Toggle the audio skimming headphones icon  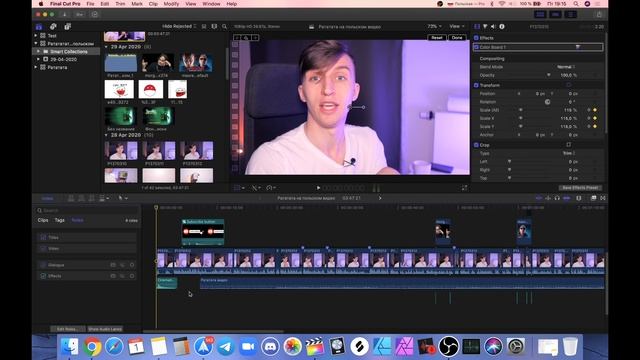click(557, 198)
